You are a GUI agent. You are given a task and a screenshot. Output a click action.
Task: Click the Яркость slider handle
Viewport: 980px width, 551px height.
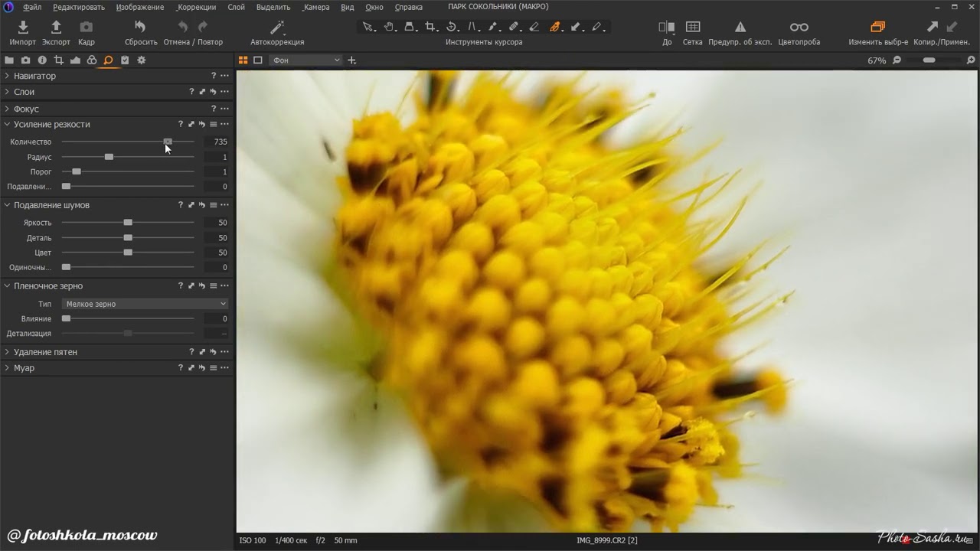click(x=128, y=223)
